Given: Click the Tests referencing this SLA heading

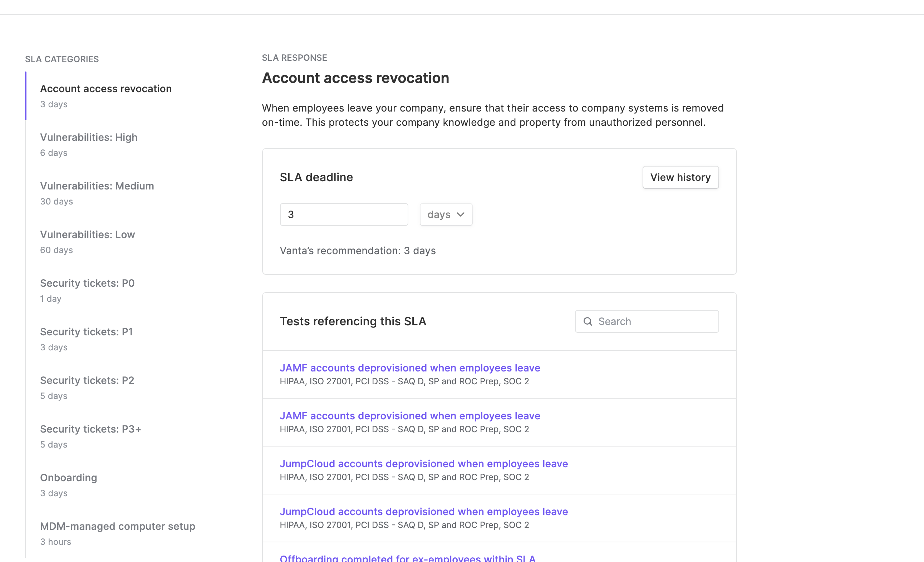Looking at the screenshot, I should pyautogui.click(x=353, y=321).
